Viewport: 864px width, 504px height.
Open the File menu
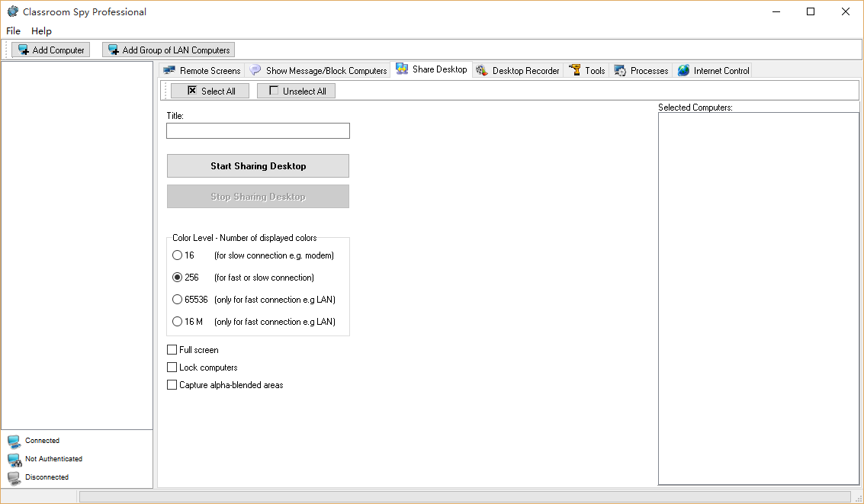coord(13,30)
